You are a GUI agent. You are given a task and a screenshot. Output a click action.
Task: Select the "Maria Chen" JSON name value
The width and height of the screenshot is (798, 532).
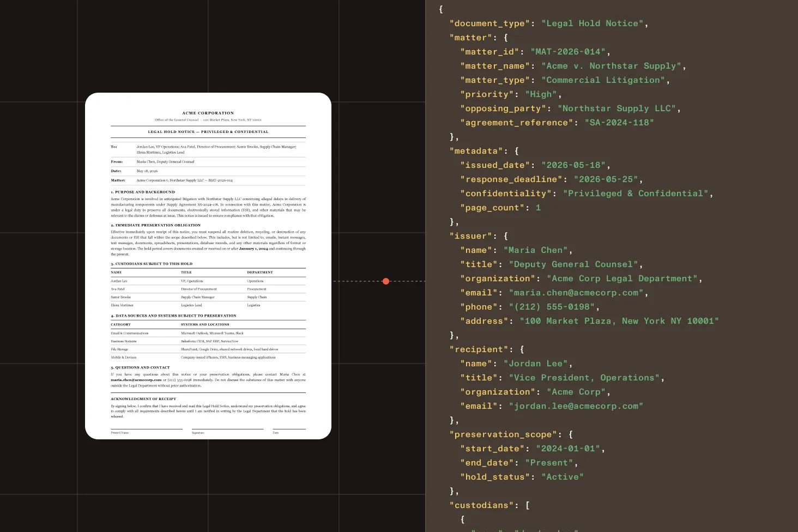click(535, 250)
